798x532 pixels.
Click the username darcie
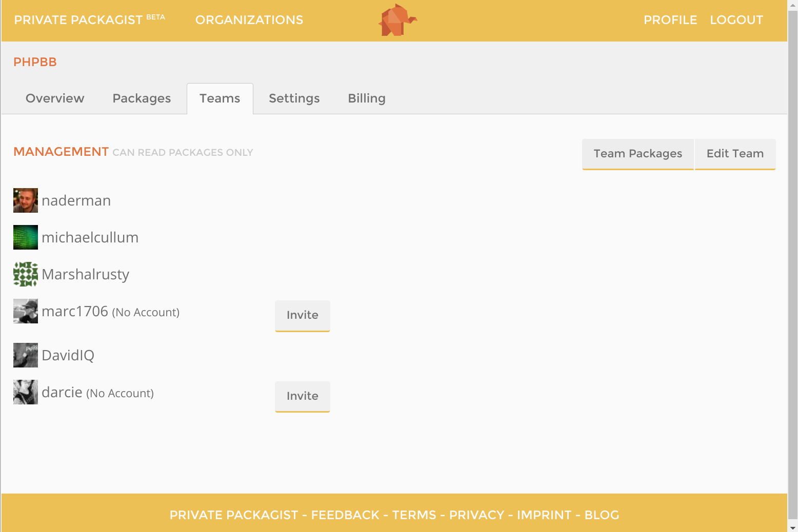(62, 392)
